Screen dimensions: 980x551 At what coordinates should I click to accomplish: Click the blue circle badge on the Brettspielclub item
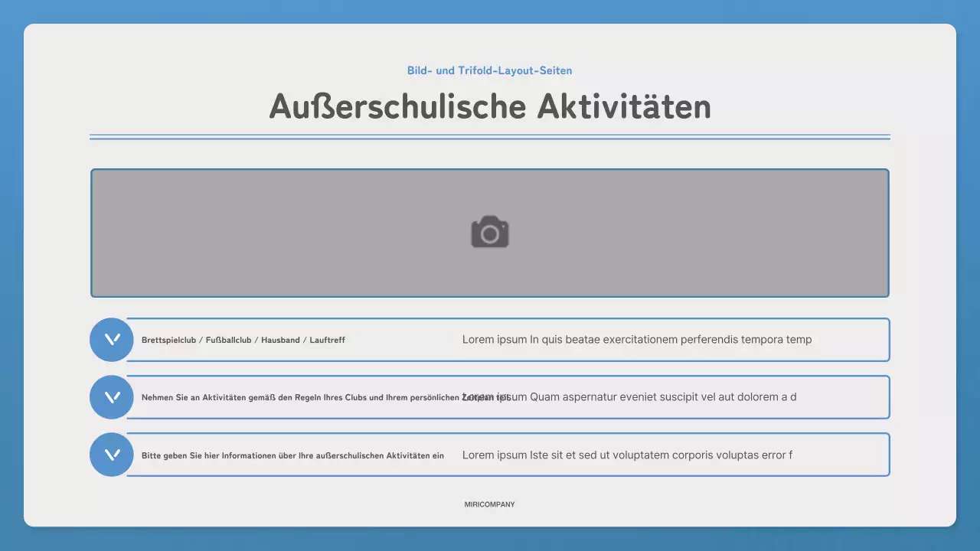click(x=111, y=340)
